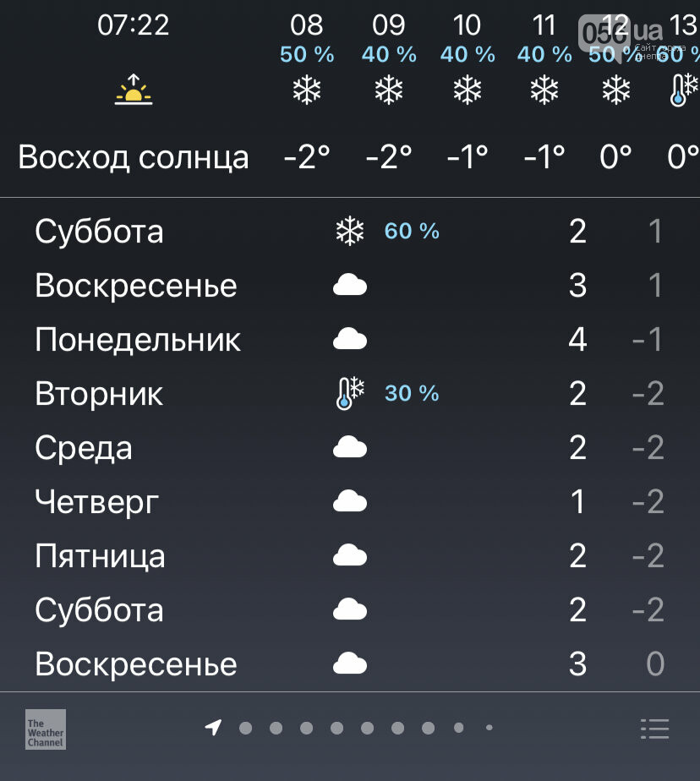Tap the frost thermometer icon under hour 13
Screen dimensions: 700x781
coord(684,90)
